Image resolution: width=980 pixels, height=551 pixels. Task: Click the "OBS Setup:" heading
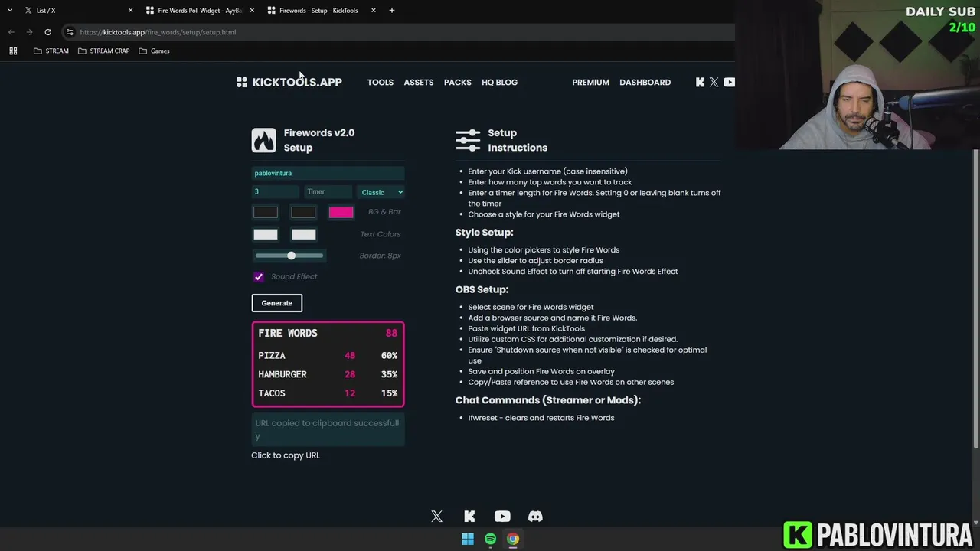[482, 290]
